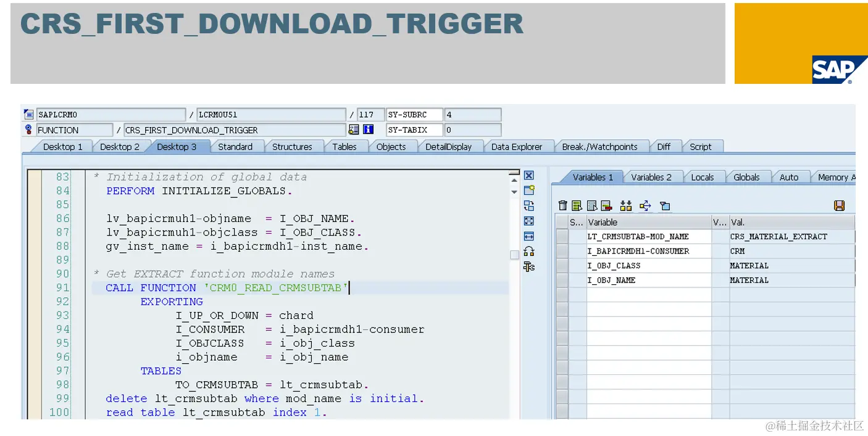This screenshot has height=436, width=868.
Task: Open the Script tab
Action: click(x=701, y=147)
